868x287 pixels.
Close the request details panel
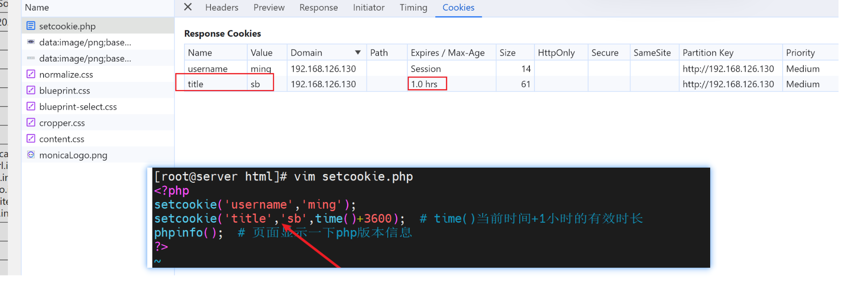(188, 7)
